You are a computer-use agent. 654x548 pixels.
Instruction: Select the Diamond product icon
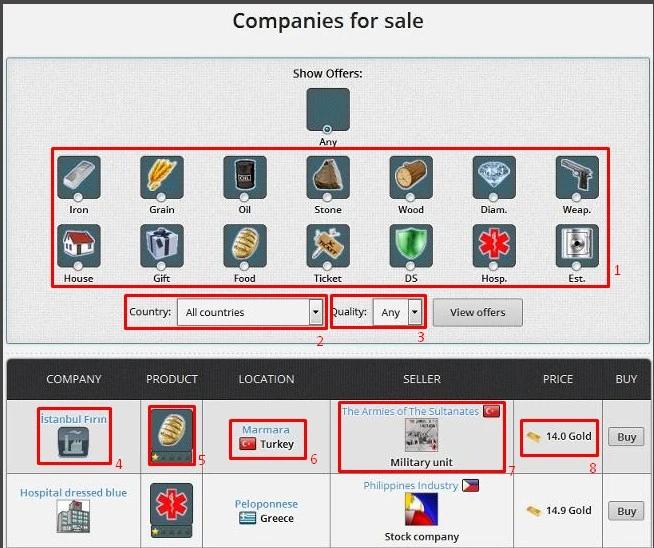494,177
